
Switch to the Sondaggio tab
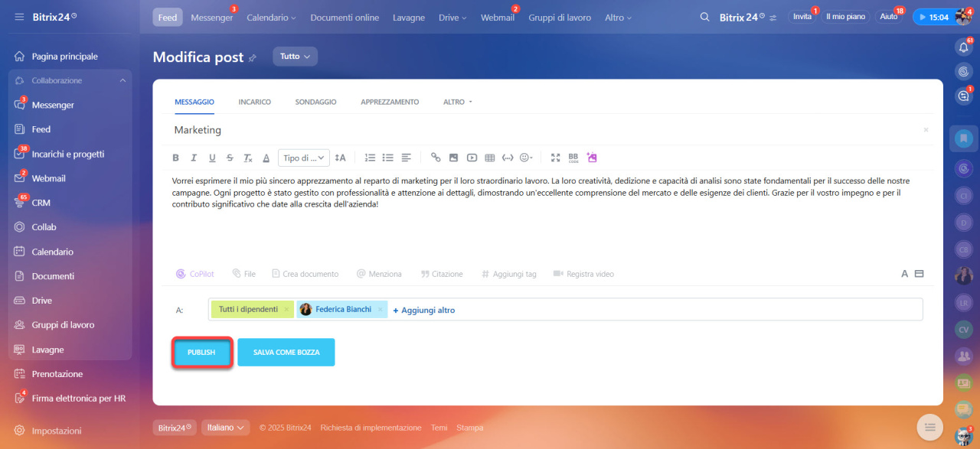coord(315,102)
